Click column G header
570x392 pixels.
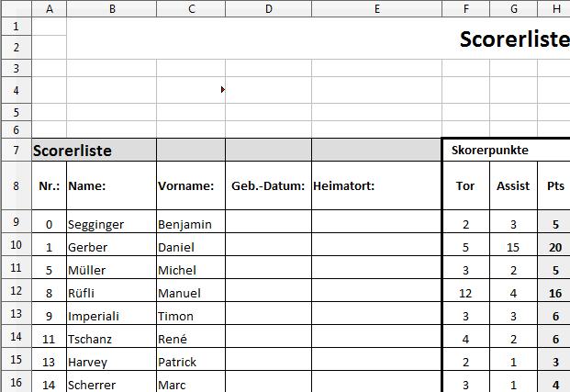(513, 8)
